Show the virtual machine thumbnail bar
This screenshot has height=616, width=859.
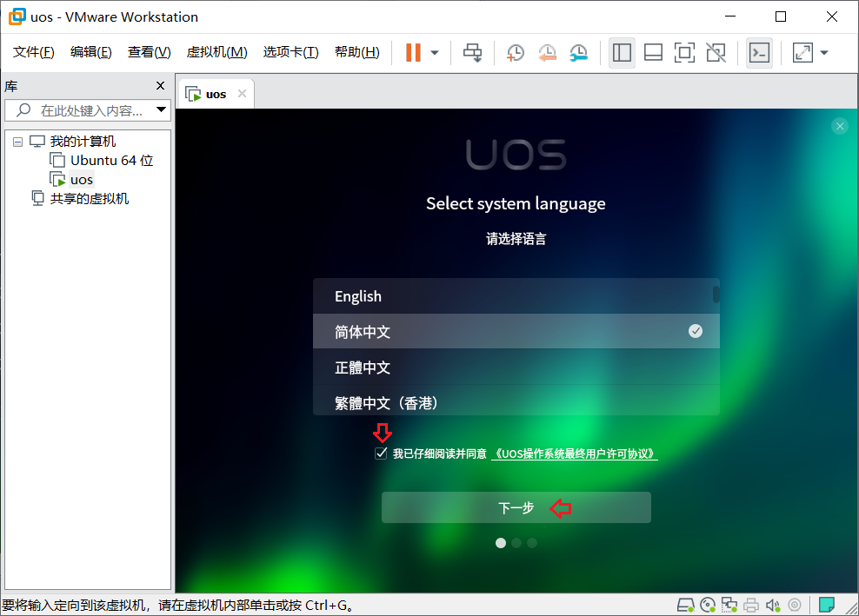point(653,52)
